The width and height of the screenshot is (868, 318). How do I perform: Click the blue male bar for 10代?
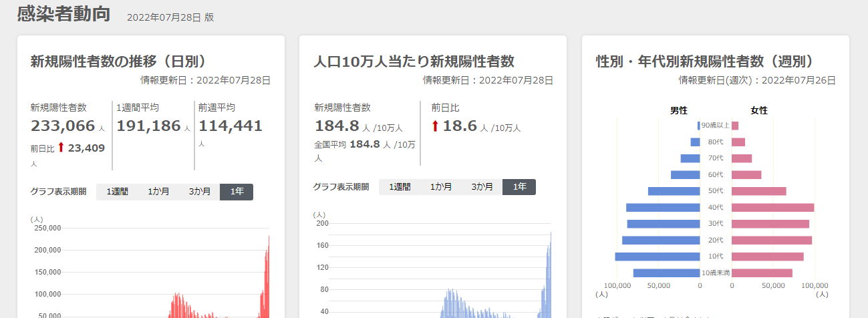click(x=657, y=257)
